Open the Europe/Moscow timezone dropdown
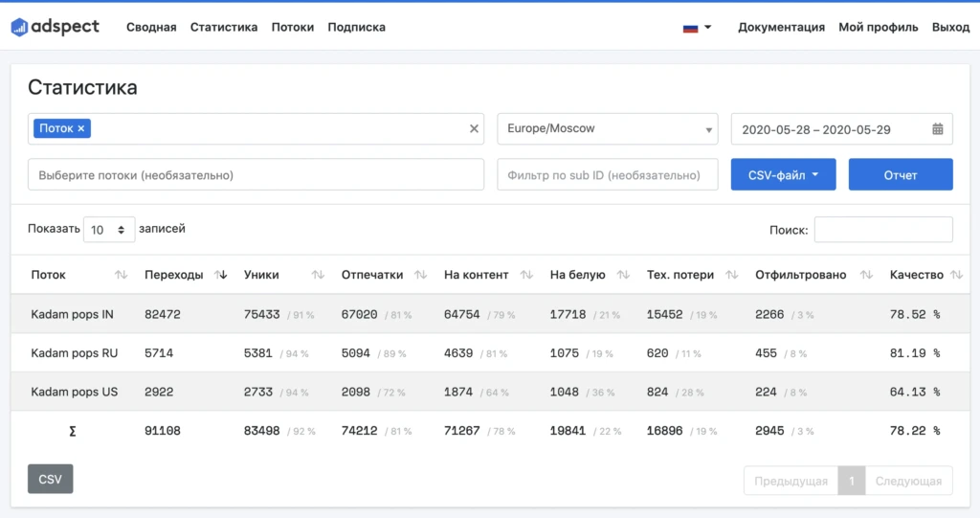The width and height of the screenshot is (980, 518). 608,129
